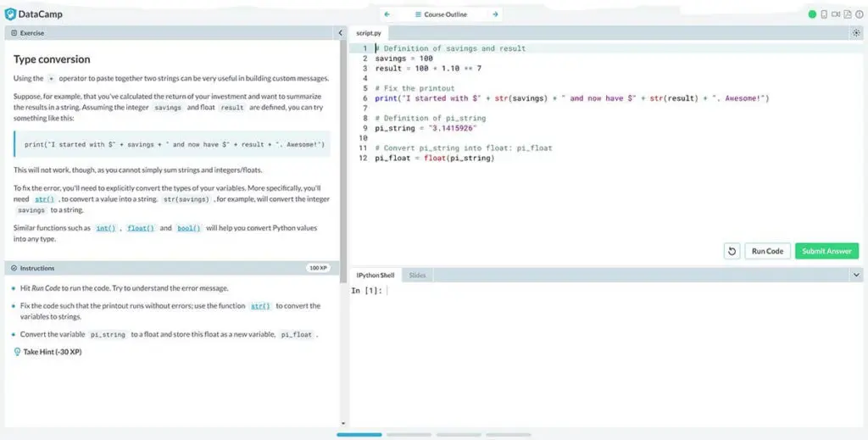Click the mobile phone icon in header
Viewport: 868px width, 440px height.
pyautogui.click(x=824, y=14)
